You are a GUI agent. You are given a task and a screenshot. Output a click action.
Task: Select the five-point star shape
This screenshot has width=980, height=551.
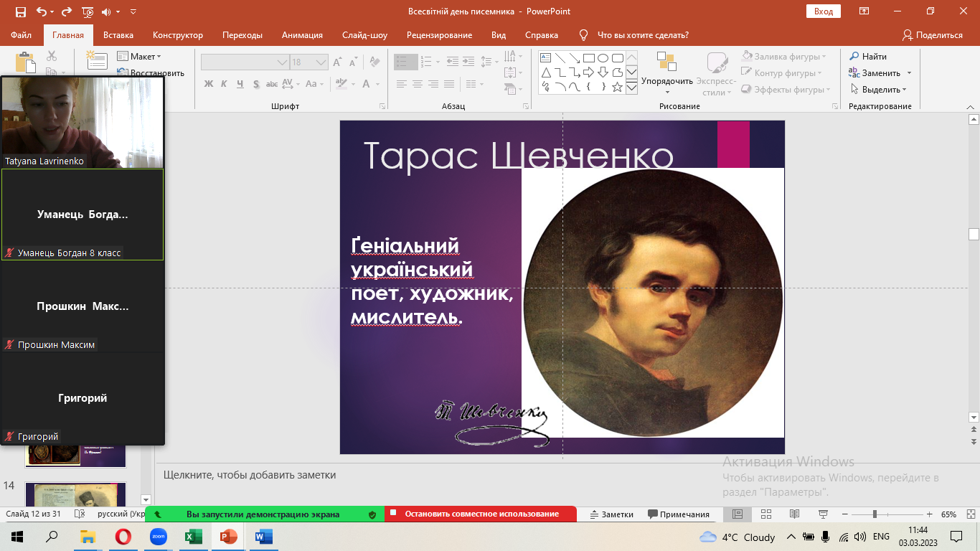[x=617, y=87]
